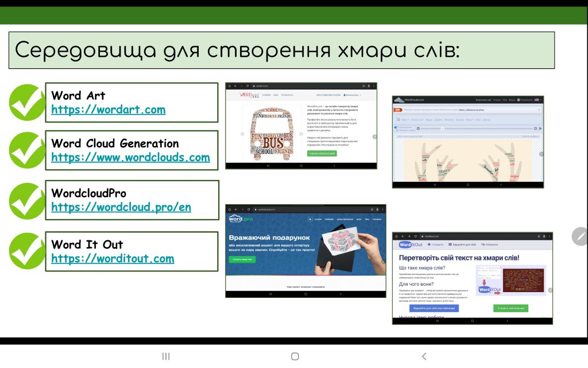588x368 pixels.
Task: Open the three-dot browser menu on the WordItOut screenshot
Action: click(549, 236)
